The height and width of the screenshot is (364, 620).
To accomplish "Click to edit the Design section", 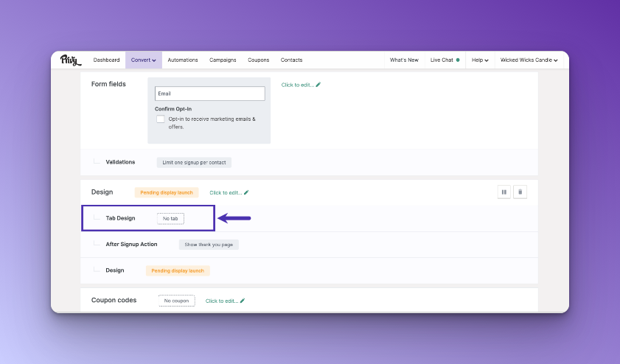I will (x=226, y=193).
